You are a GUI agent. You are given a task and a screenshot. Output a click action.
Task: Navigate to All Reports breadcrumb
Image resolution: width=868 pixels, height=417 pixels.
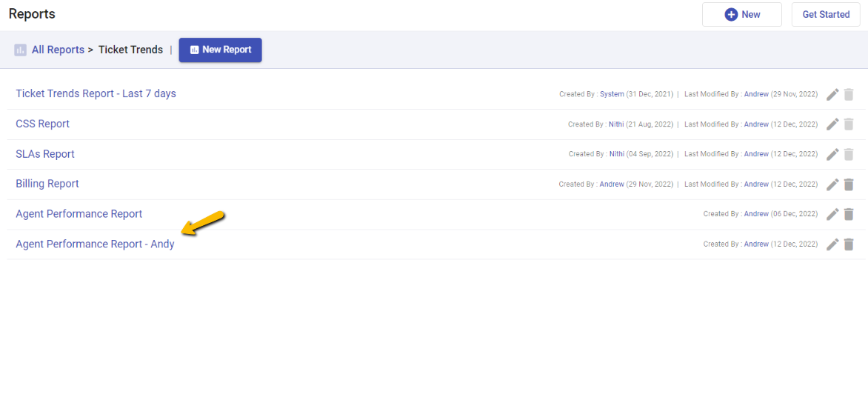click(58, 50)
